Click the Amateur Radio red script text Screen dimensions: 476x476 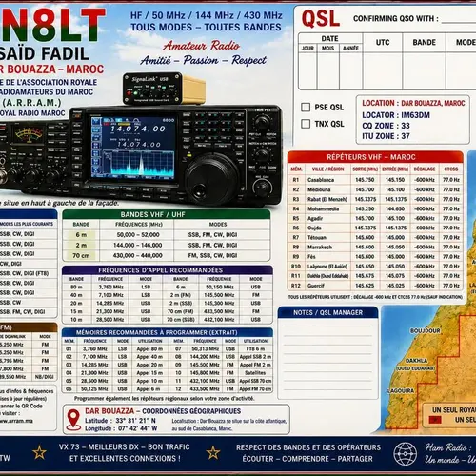pos(202,46)
